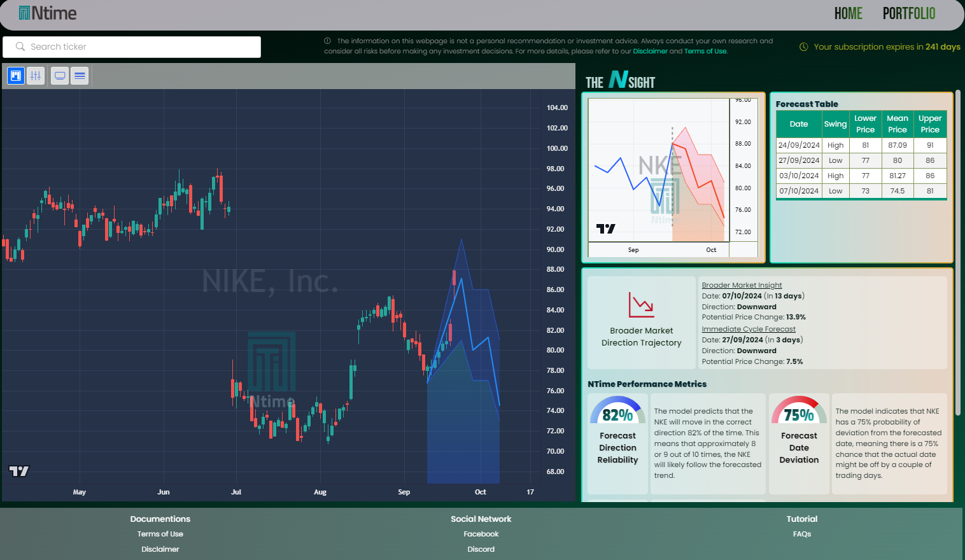Screen dimensions: 965x560
Task: Select the 03/10/2024 forecast row date
Action: (x=799, y=176)
